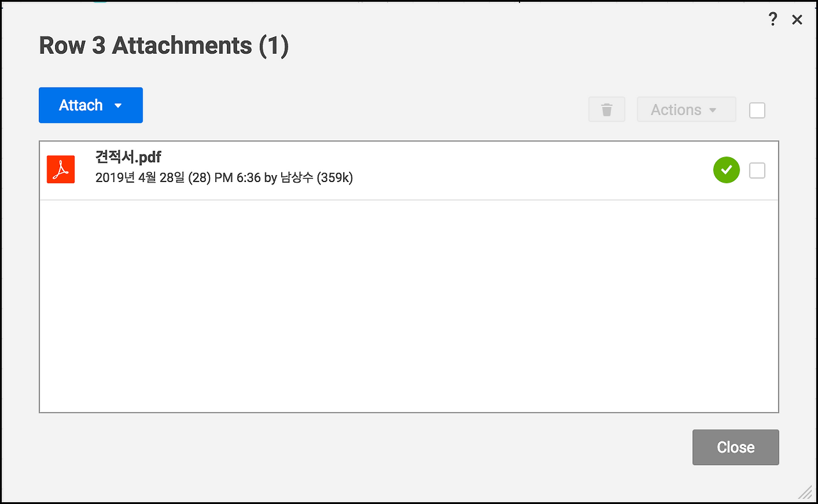Click the caret arrow beside Actions
The height and width of the screenshot is (504, 818).
[713, 111]
